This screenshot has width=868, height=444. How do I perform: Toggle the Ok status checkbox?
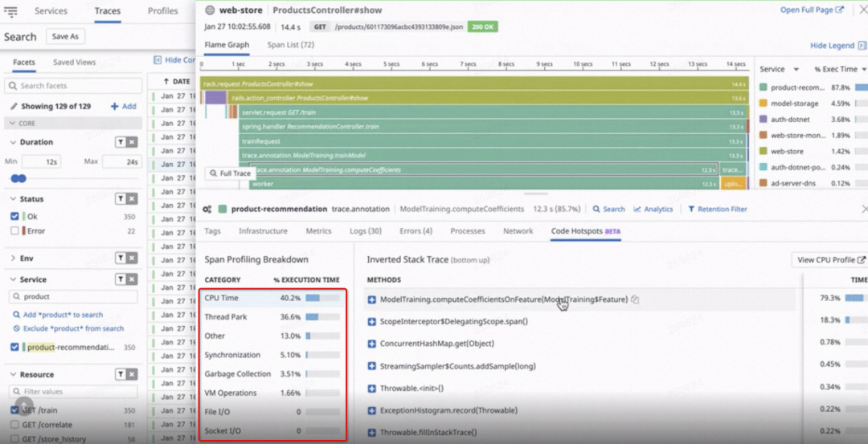[x=15, y=216]
